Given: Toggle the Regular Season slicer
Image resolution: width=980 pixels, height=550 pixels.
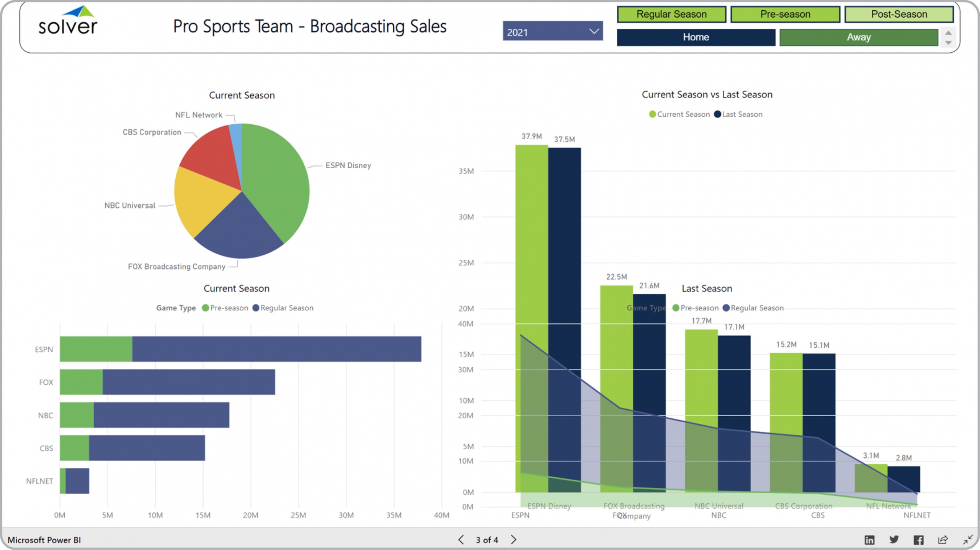Looking at the screenshot, I should [x=671, y=14].
